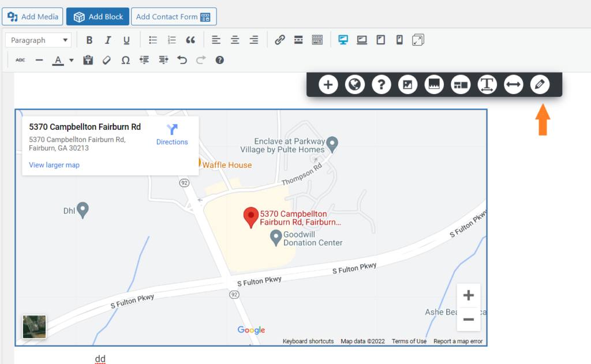The width and height of the screenshot is (591, 364).
Task: Increase paragraph indent
Action: tap(163, 60)
